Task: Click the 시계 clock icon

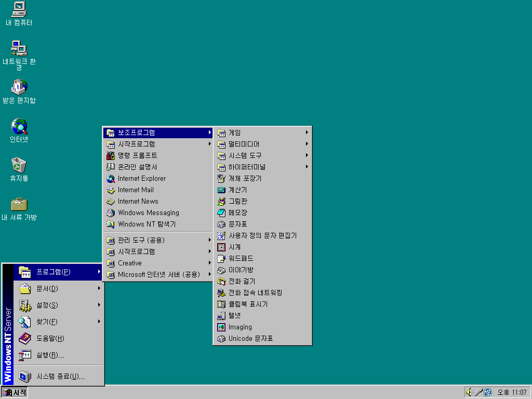Action: click(221, 247)
